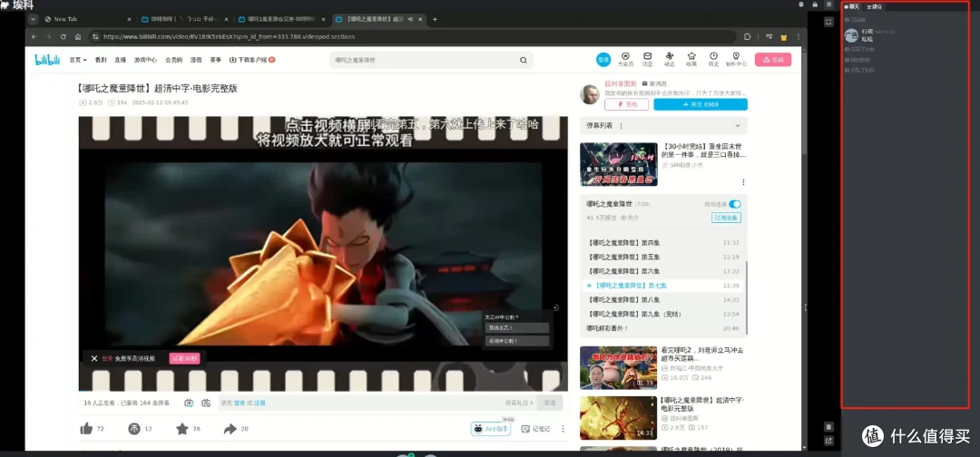
Task: Play 哪吒精彩番外 in the list
Action: 664,328
